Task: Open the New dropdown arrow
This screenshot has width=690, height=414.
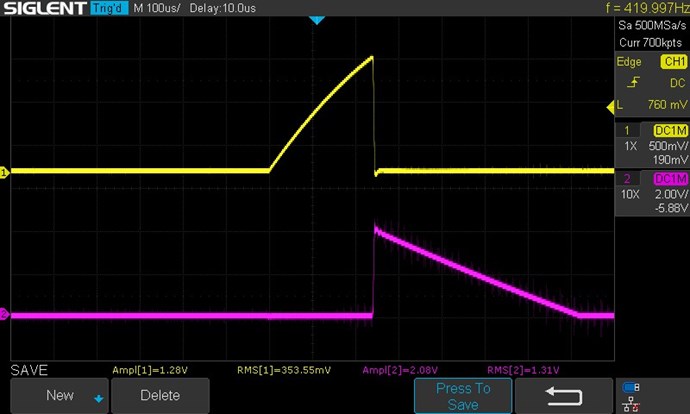Action: point(99,399)
